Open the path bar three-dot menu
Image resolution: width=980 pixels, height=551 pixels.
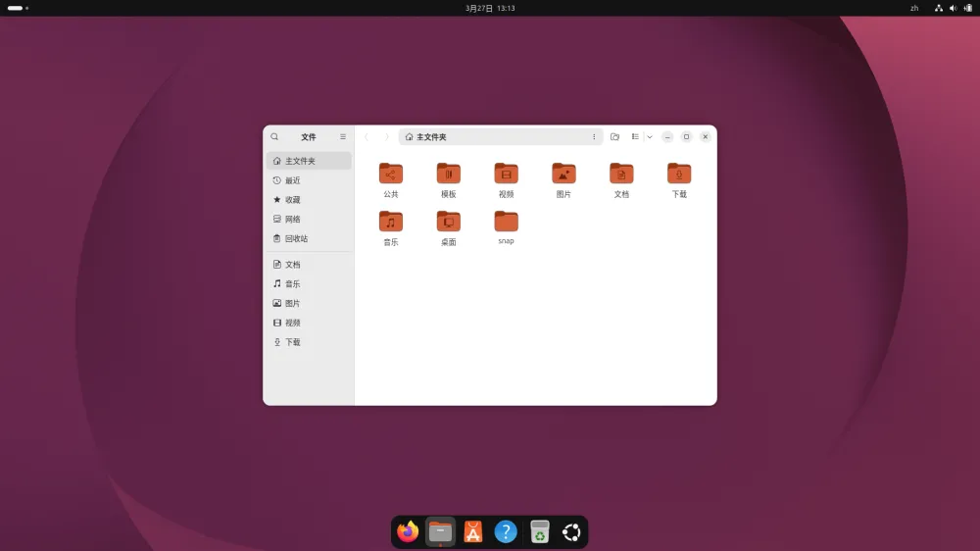pos(594,137)
